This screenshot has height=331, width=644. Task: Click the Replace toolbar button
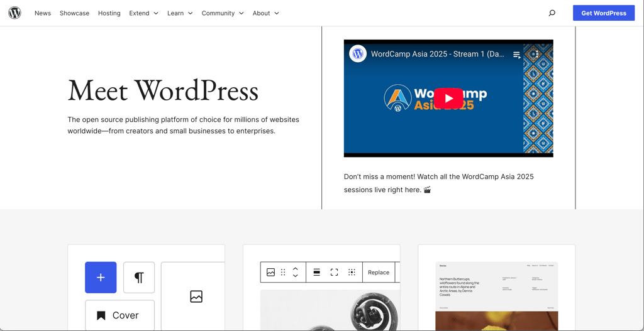379,273
